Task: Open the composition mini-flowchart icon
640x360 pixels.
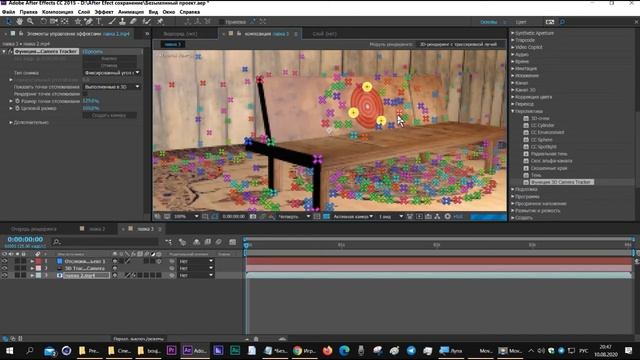Action: tap(169, 242)
